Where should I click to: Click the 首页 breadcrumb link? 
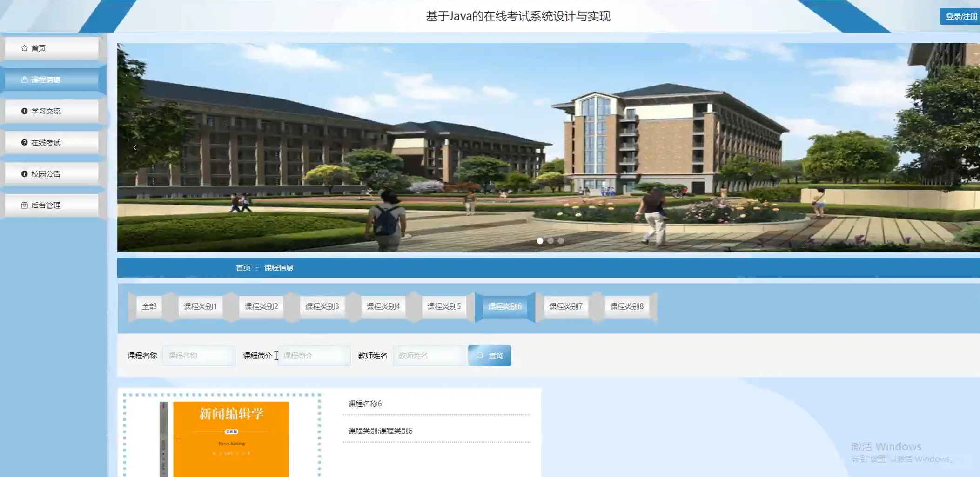coord(243,267)
